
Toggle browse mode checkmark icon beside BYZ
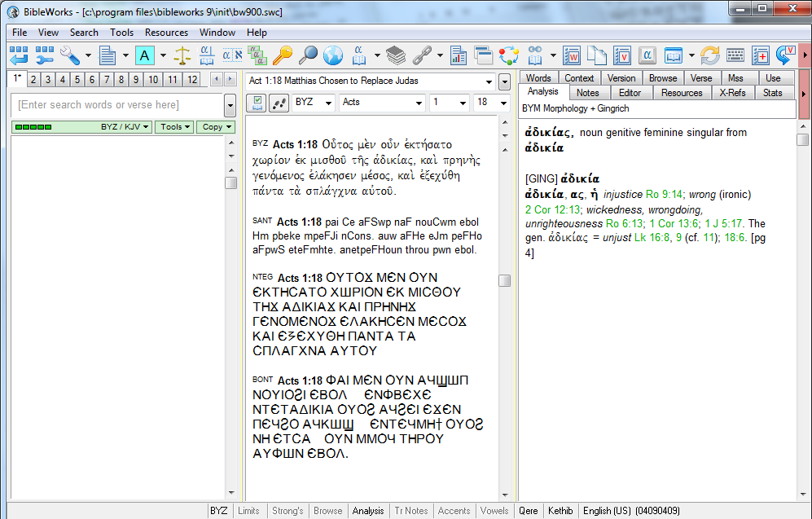coord(257,103)
